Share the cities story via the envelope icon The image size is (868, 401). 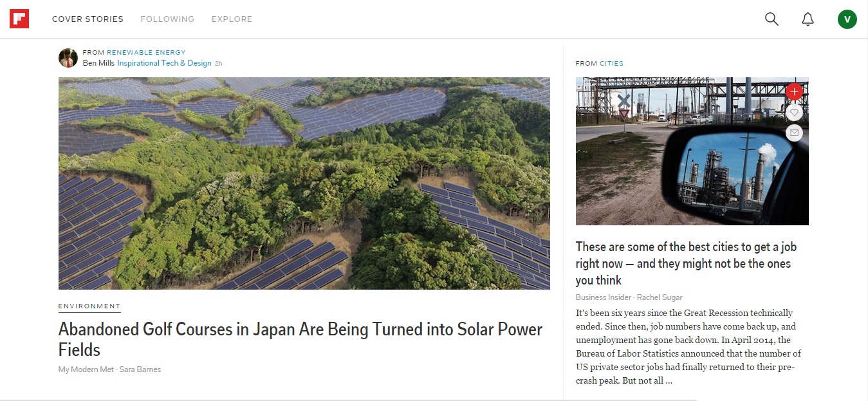[794, 133]
